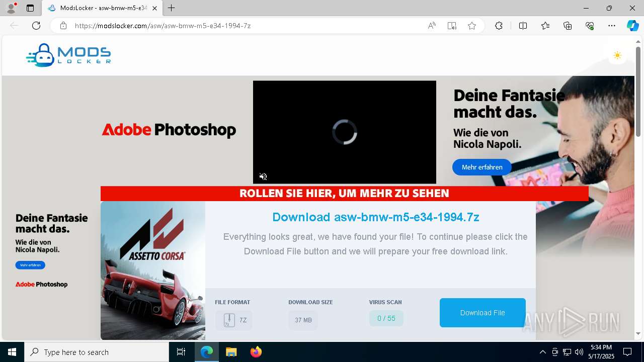This screenshot has height=362, width=644.
Task: Click the Assetto Corsa cover thumbnail
Action: point(153,270)
